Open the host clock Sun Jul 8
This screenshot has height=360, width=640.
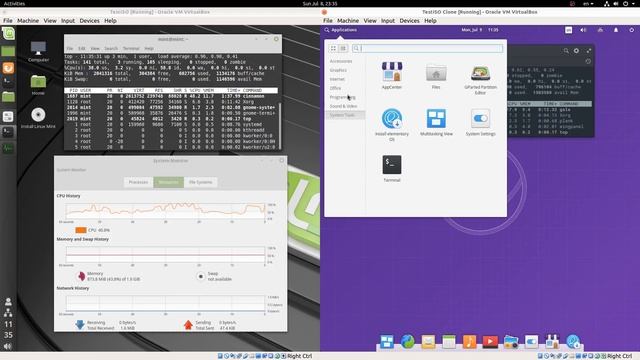pos(320,3)
